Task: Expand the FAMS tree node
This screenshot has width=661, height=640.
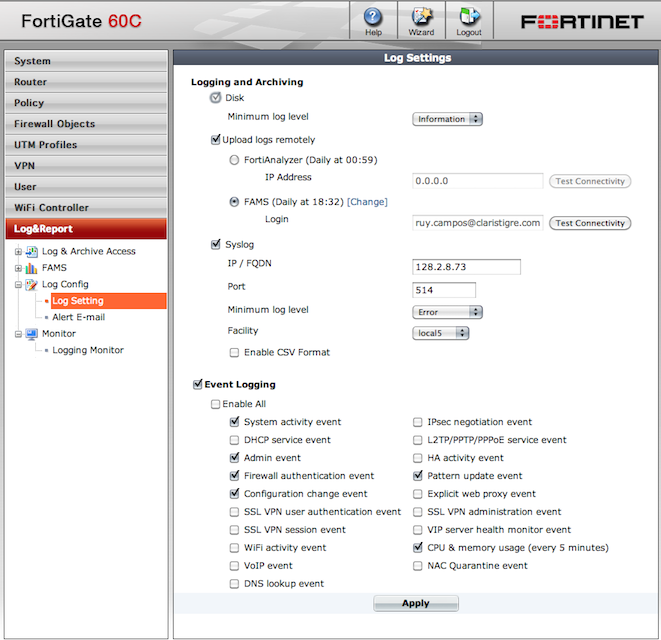Action: tap(18, 268)
